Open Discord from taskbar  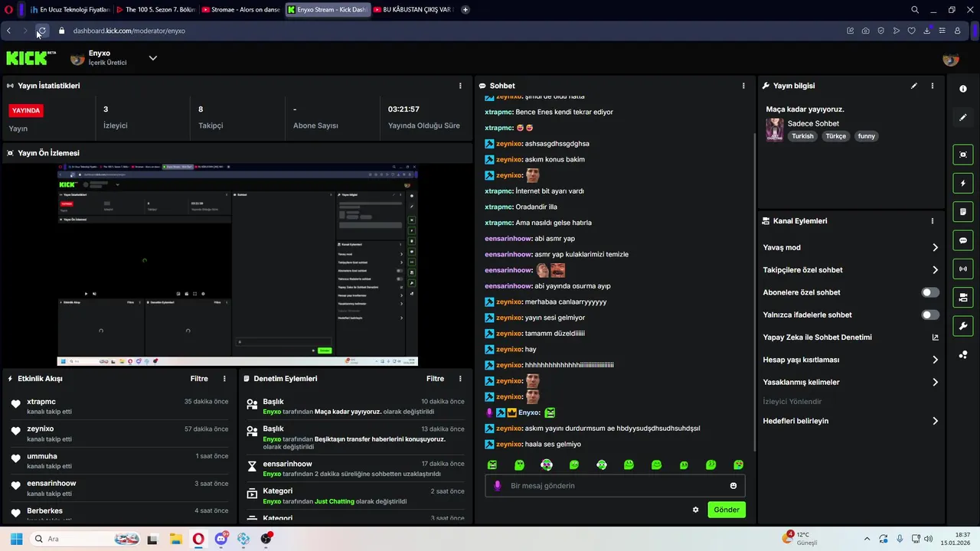click(x=221, y=539)
